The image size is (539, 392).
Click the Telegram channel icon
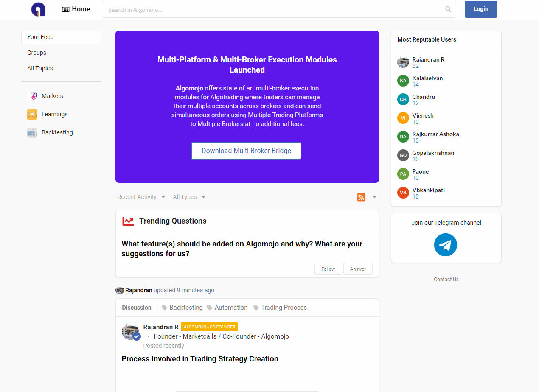tap(446, 245)
